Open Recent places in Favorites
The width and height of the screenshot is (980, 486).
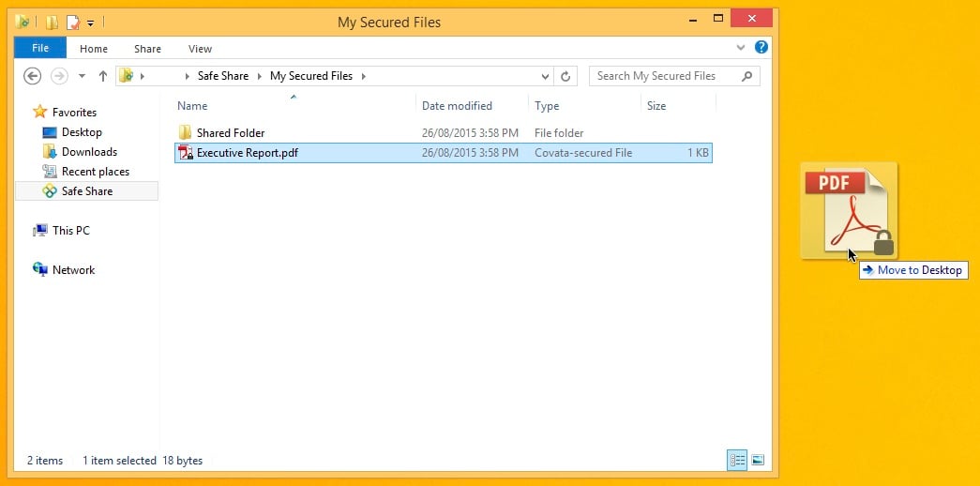[95, 172]
